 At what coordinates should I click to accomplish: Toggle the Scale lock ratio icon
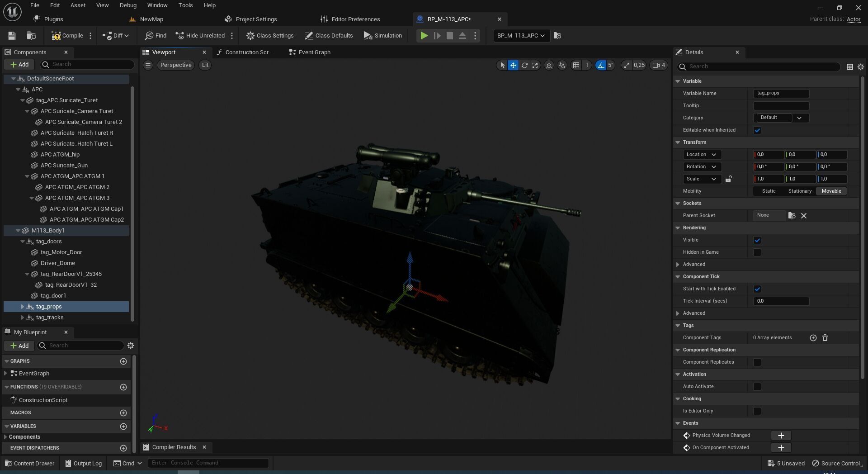click(728, 179)
